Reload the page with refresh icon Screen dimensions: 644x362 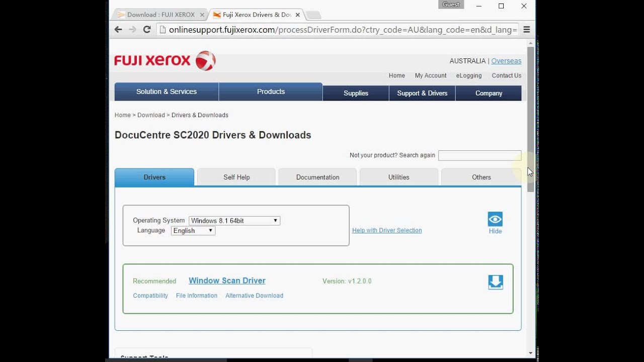147,30
